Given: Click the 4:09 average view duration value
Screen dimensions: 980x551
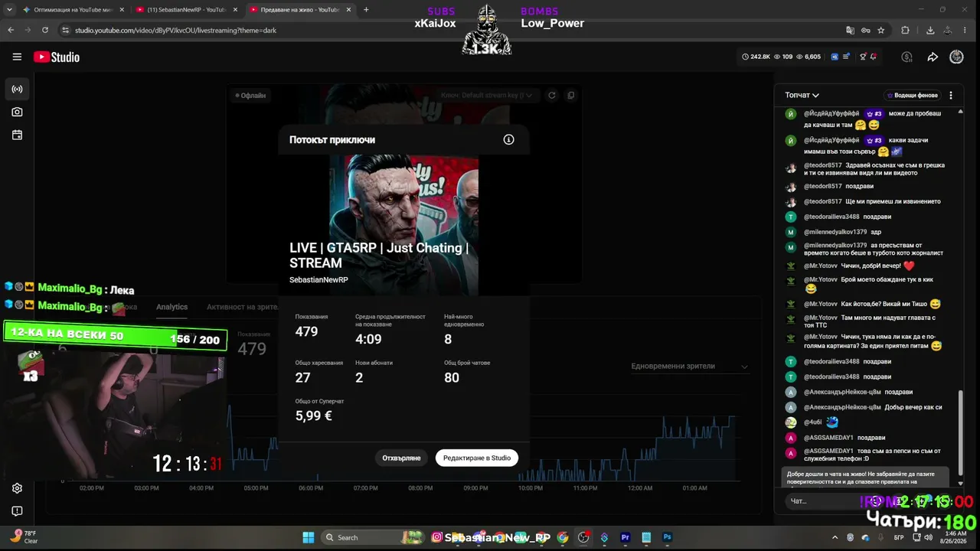Looking at the screenshot, I should [368, 339].
